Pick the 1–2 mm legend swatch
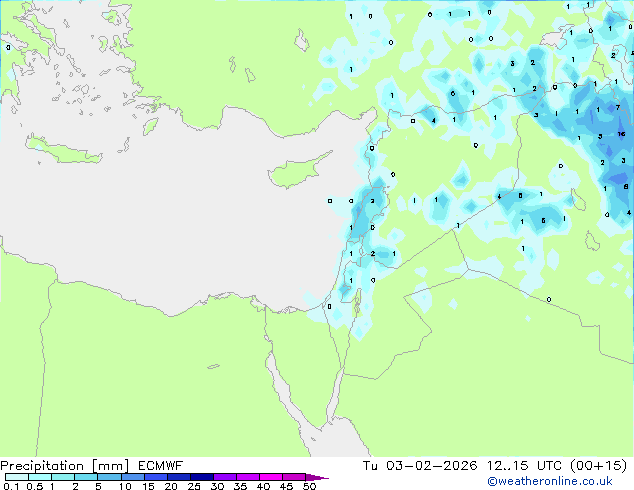This screenshot has height=490, width=634. click(x=63, y=477)
